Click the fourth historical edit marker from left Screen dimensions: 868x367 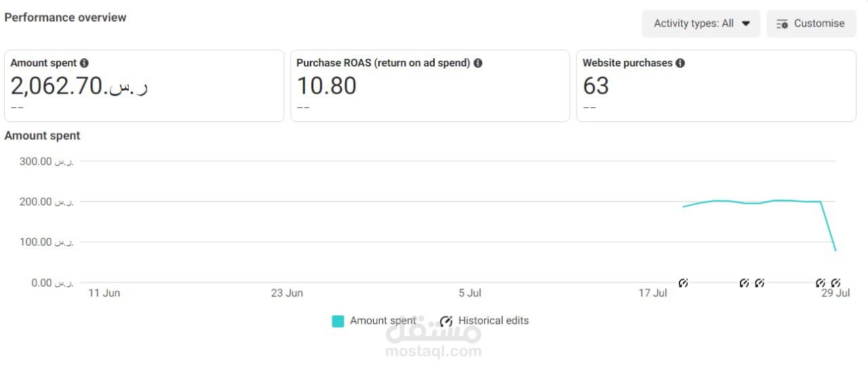coord(821,283)
